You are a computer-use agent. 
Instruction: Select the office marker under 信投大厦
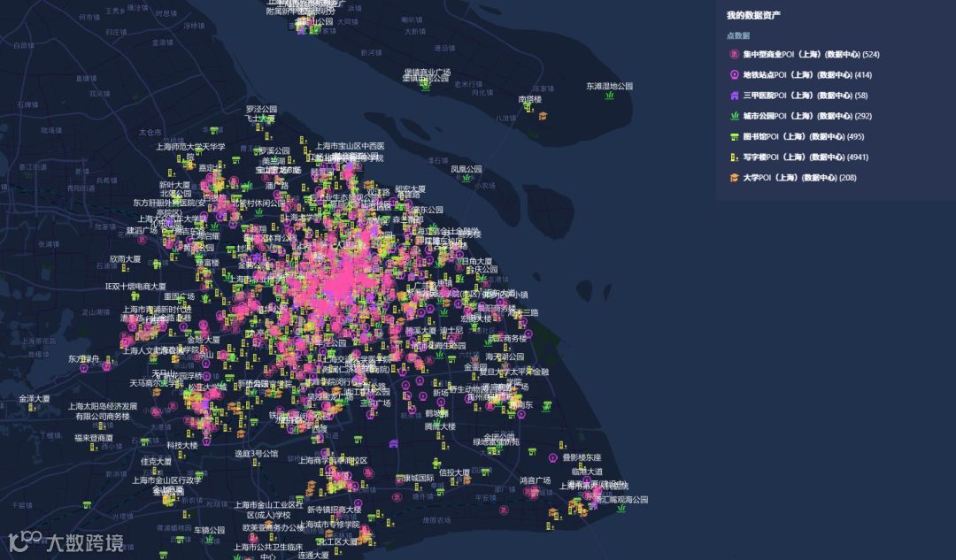click(x=454, y=481)
